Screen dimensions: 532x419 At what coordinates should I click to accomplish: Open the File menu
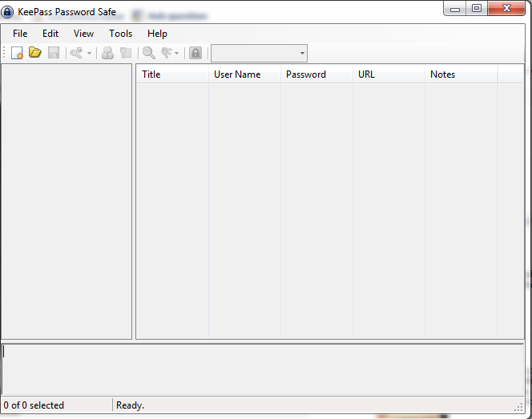20,34
